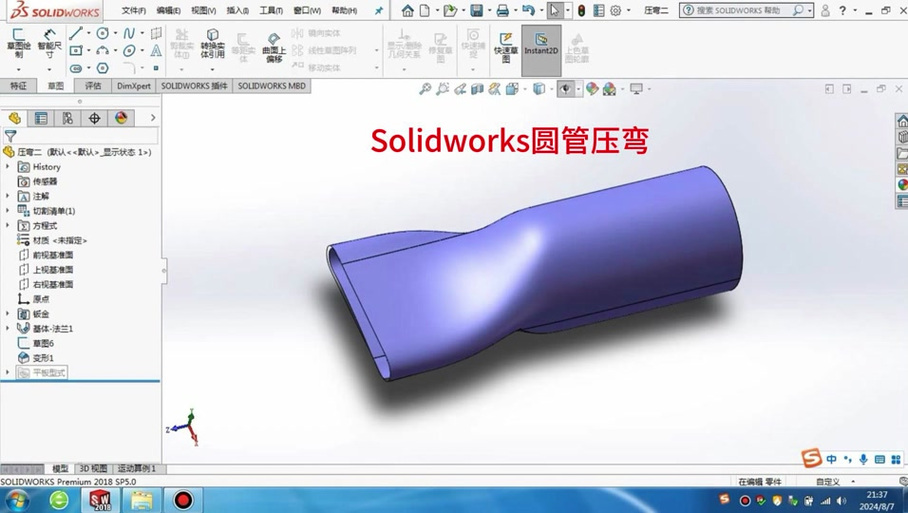The image size is (908, 513).
Task: Open the 插入(I) menu
Action: pos(237,10)
